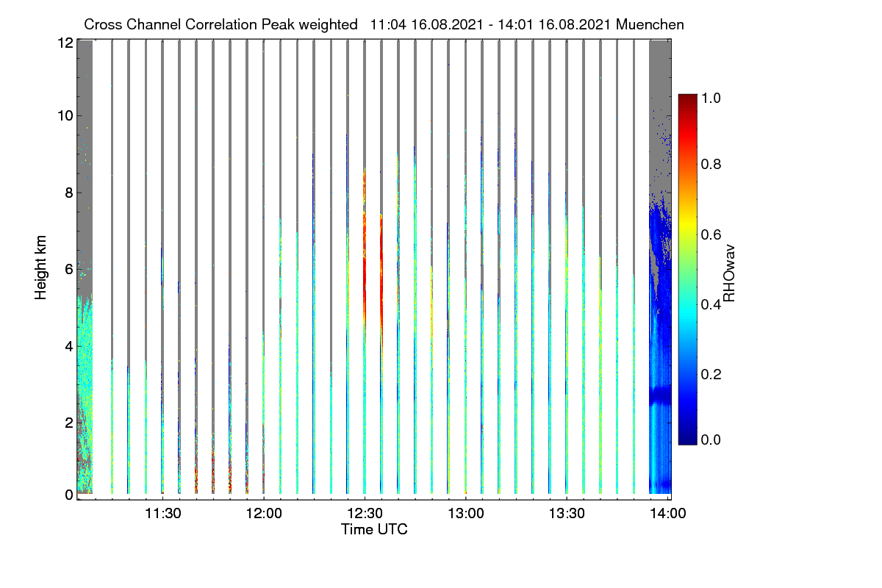The width and height of the screenshot is (882, 588).
Task: Click the 'RHOwav' colorbar label
Action: pyautogui.click(x=730, y=273)
